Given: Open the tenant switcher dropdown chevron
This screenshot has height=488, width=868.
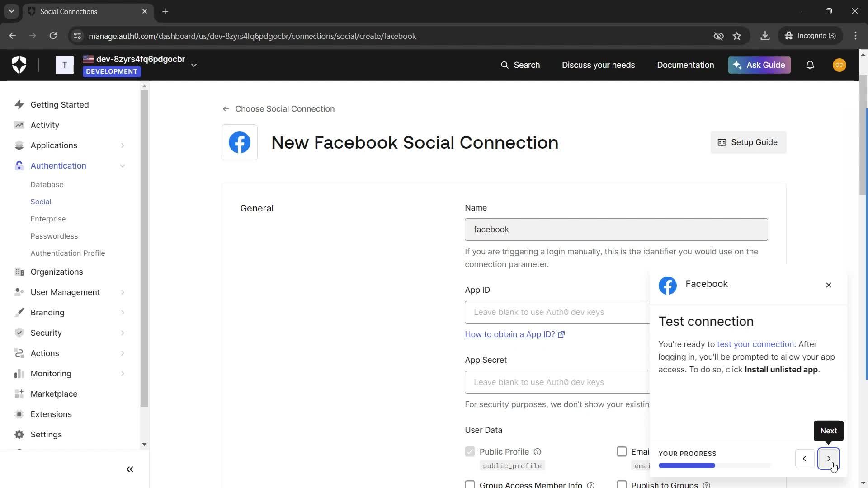Looking at the screenshot, I should (x=194, y=65).
